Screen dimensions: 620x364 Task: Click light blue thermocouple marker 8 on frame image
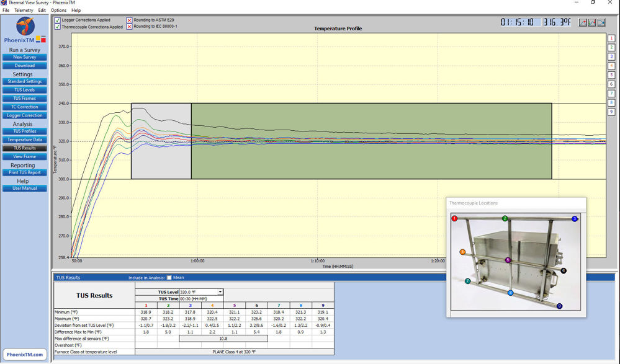(510, 293)
